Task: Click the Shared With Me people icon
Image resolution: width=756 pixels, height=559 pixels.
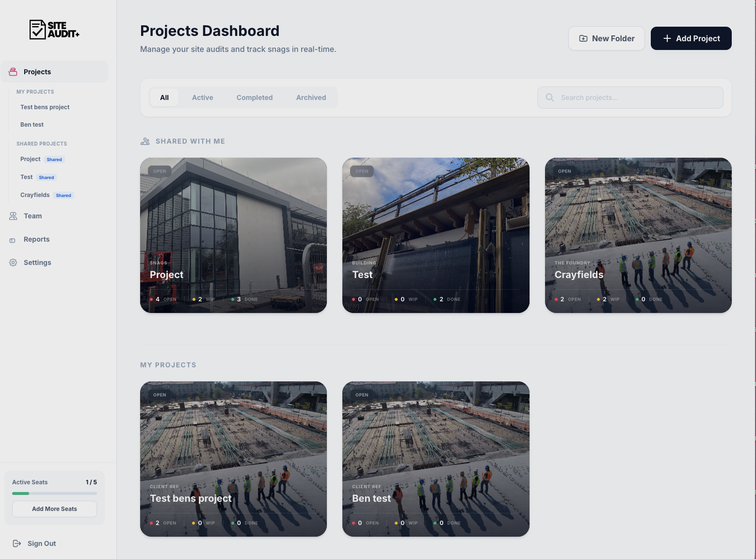Action: tap(145, 141)
